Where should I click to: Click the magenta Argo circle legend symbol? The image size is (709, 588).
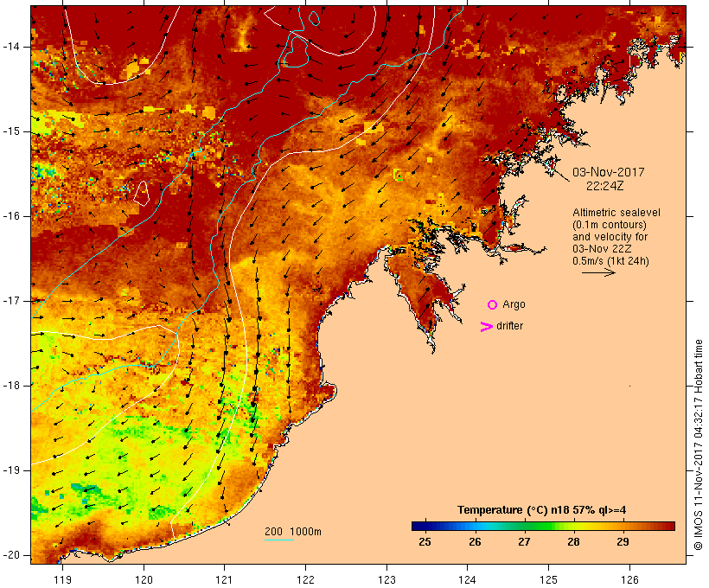pyautogui.click(x=493, y=305)
